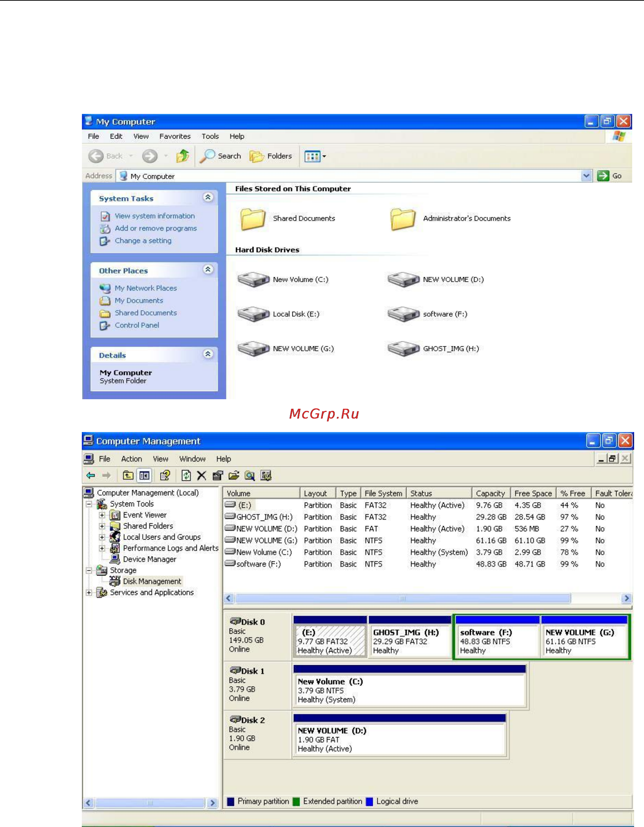Select the NEW VOLUME (G:) drive icon

click(x=253, y=349)
